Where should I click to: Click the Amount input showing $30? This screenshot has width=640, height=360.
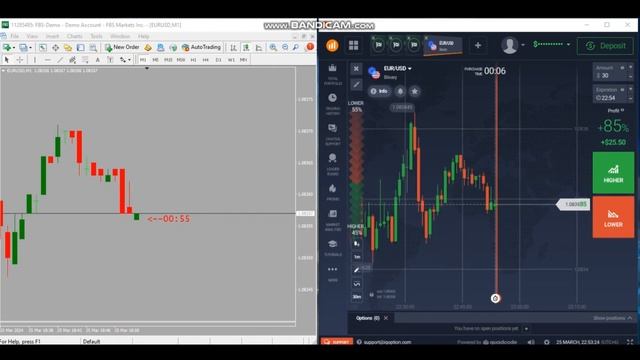pos(613,72)
